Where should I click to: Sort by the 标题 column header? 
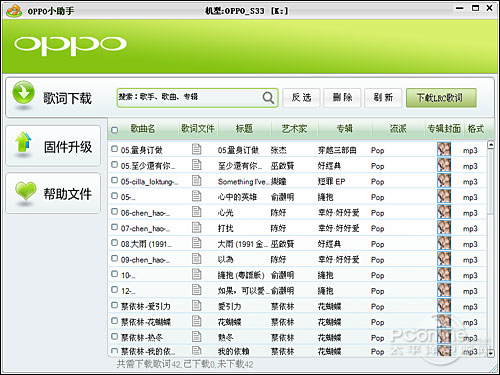tap(244, 129)
